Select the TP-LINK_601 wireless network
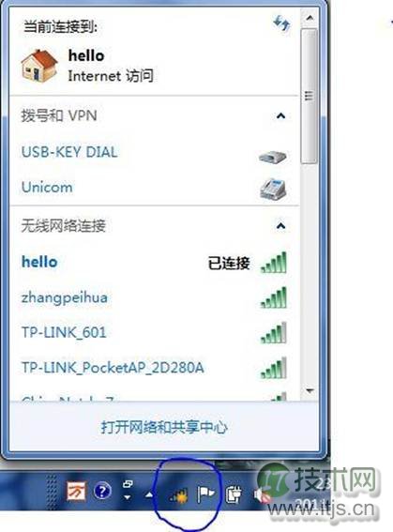Screen dimensions: 393x532 [x=154, y=332]
